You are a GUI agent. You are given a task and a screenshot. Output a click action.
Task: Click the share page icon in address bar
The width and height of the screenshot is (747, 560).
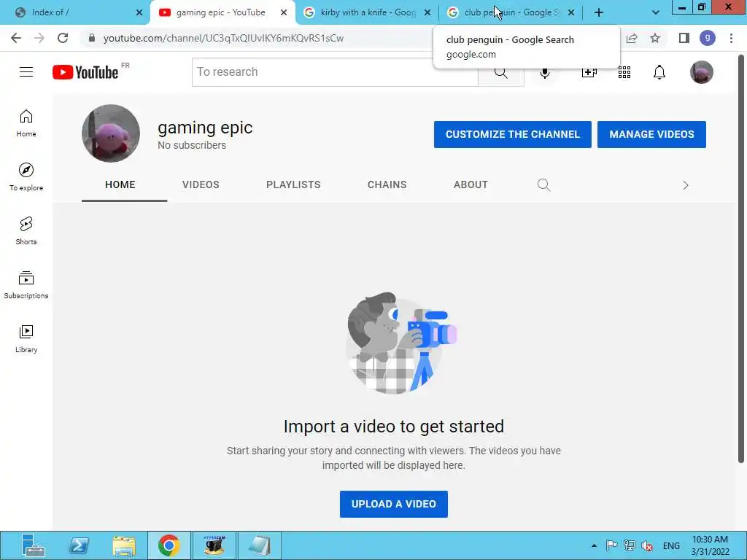click(x=632, y=38)
